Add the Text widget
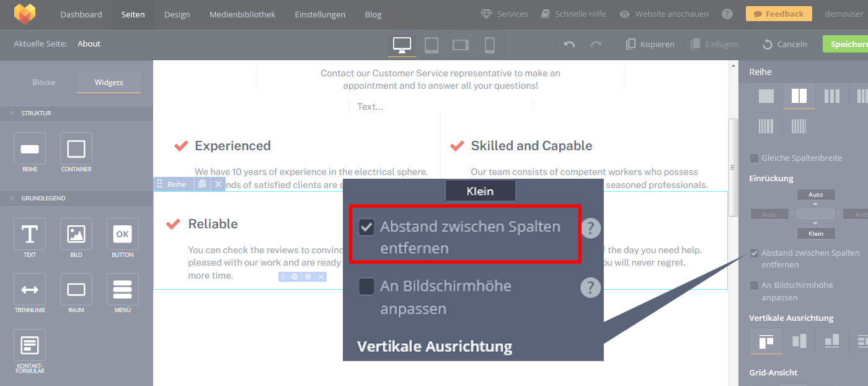The image size is (868, 386). [30, 238]
